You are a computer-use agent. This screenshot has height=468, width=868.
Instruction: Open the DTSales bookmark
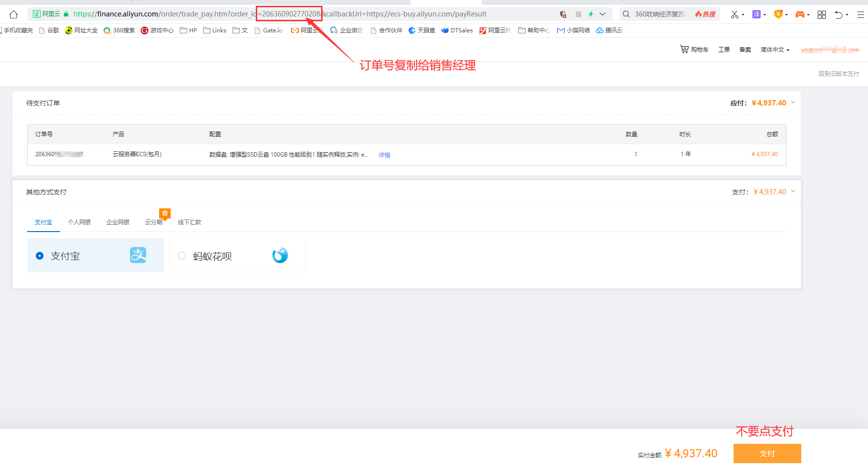tap(457, 30)
